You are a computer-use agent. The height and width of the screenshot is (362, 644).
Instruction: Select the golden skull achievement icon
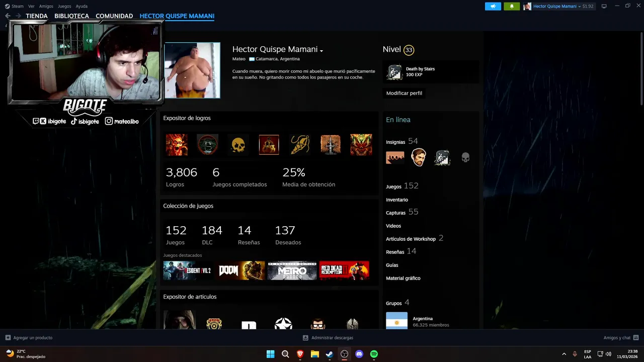238,145
